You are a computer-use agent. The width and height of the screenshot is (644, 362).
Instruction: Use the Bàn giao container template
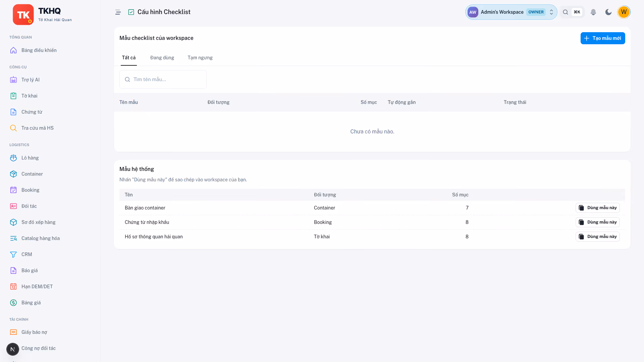[x=598, y=208]
